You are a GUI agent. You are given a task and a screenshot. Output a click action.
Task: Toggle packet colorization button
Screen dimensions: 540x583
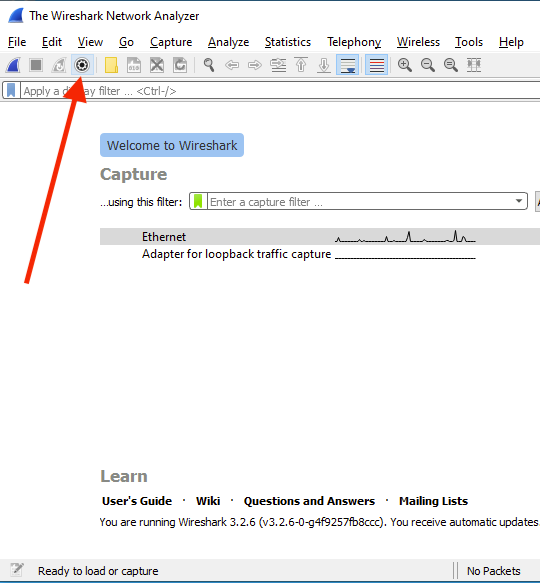[x=376, y=65]
